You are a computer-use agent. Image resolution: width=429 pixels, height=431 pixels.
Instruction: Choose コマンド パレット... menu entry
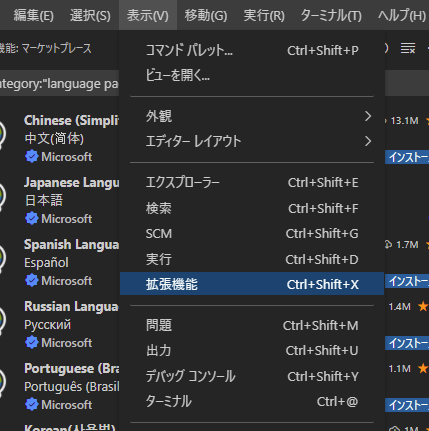(x=252, y=50)
